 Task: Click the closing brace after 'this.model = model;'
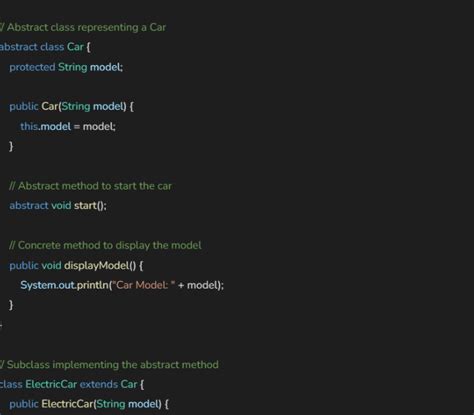tap(11, 146)
